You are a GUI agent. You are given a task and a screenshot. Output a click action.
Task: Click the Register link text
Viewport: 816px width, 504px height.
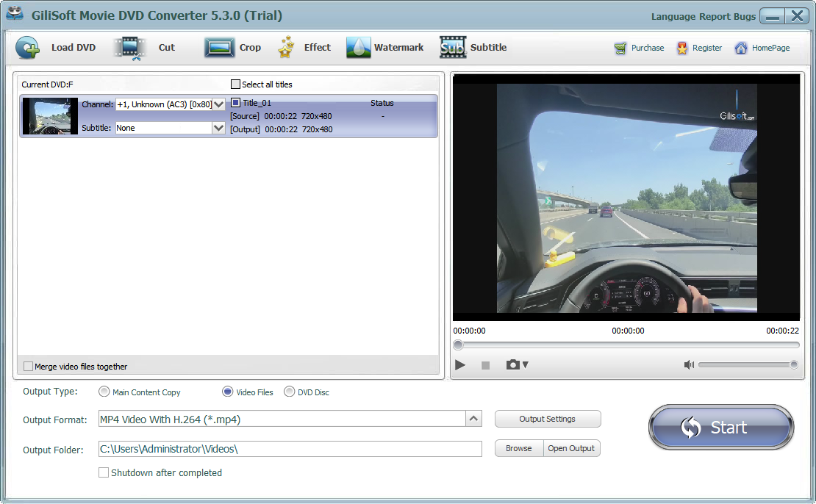(x=707, y=48)
